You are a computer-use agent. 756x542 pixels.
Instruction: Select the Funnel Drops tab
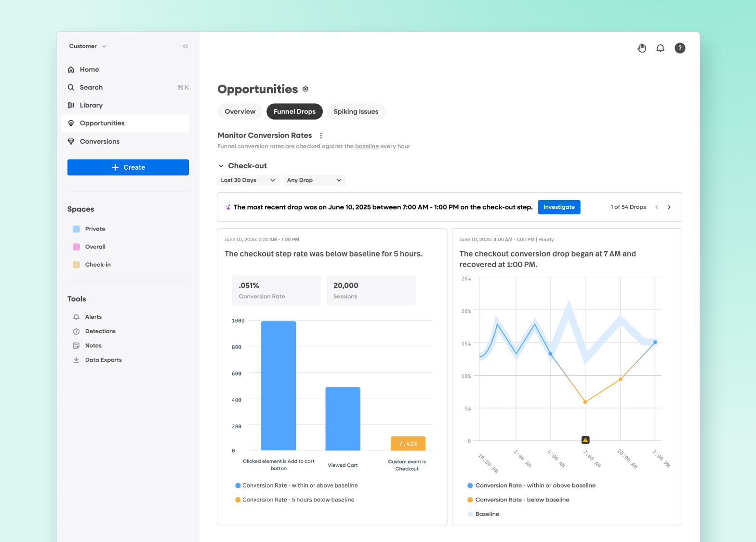tap(294, 111)
